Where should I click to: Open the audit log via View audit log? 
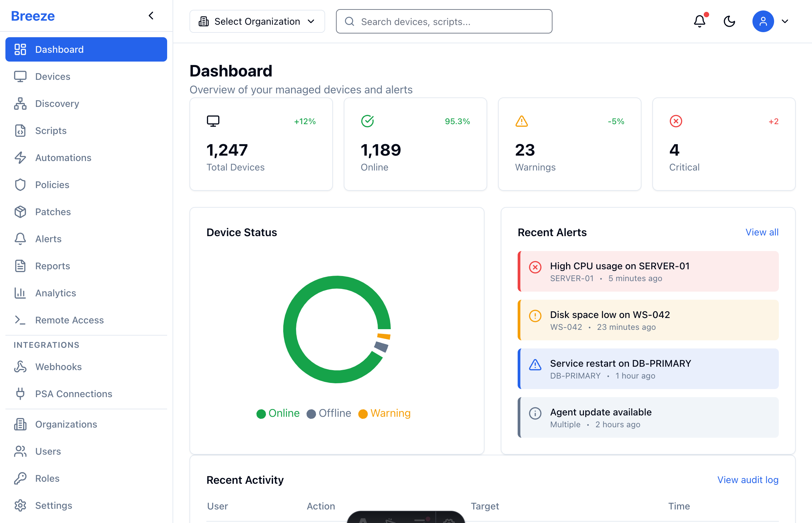pos(748,480)
